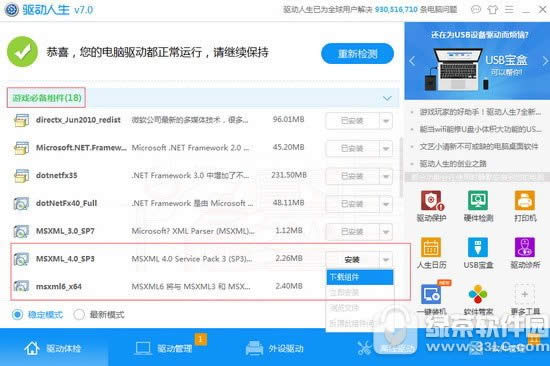This screenshot has height=366, width=550.
Task: Click the Microsoft.NET.Framework package icon
Action: pos(21,148)
